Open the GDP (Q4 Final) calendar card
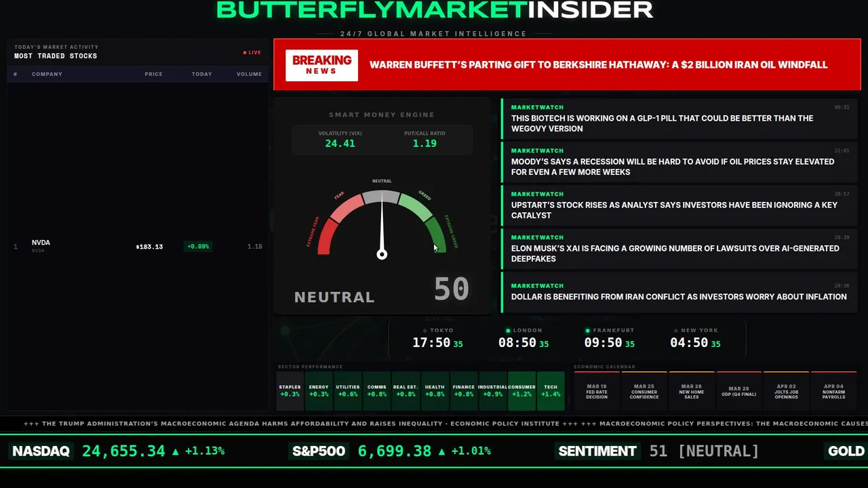 739,391
